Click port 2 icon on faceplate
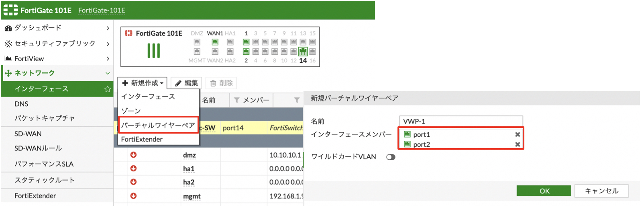This screenshot has height=206, width=644. [x=246, y=51]
